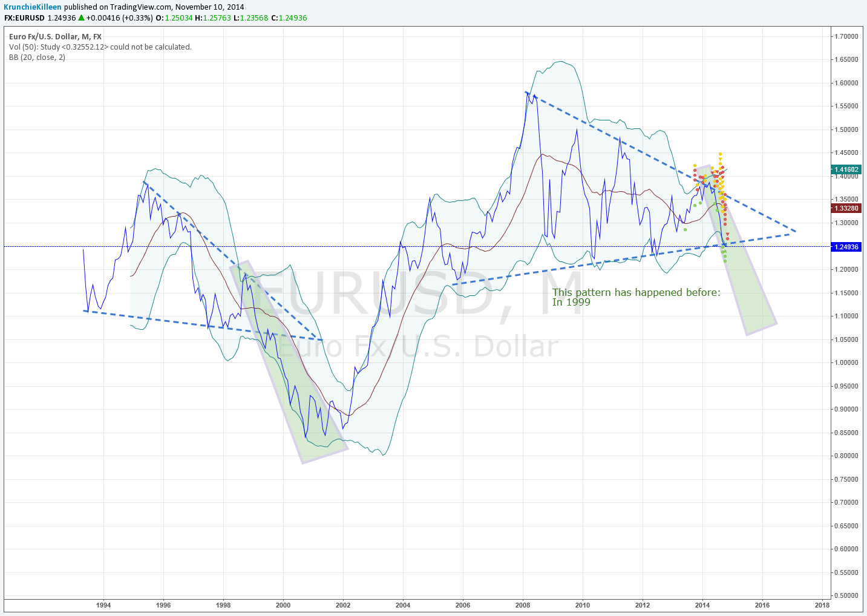Click a yellow sell arrow marker near 2014
The height and width of the screenshot is (616, 867).
tap(720, 159)
